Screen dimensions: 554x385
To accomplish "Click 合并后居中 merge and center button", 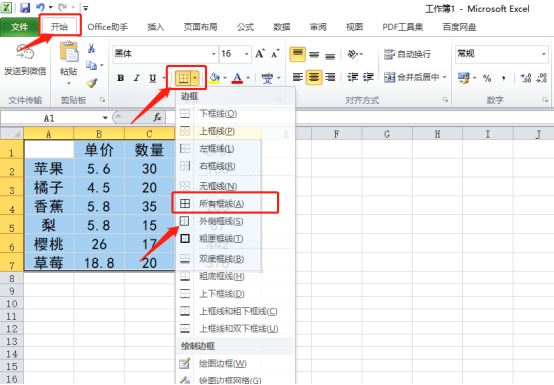I will [x=412, y=77].
